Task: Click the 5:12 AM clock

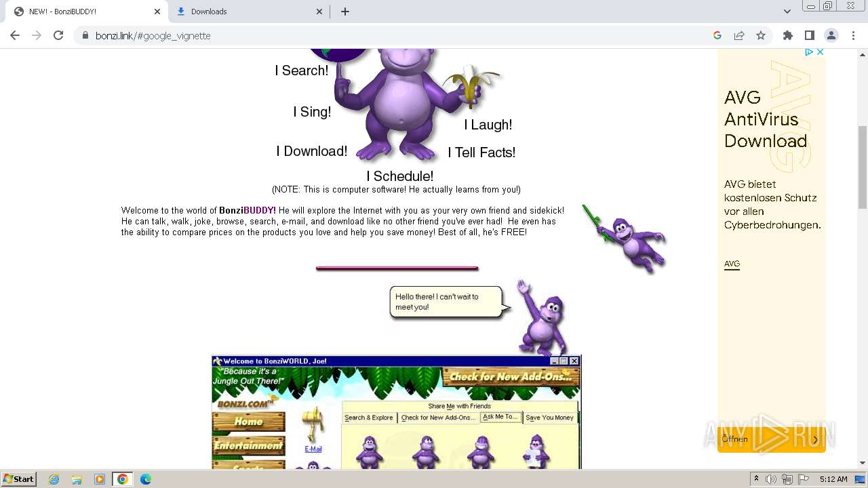Action: point(833,479)
